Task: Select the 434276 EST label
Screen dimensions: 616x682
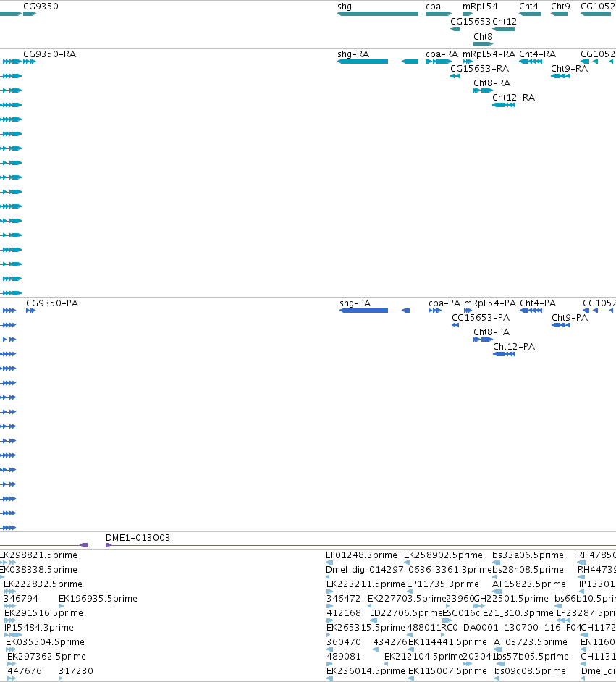Action: (x=390, y=642)
